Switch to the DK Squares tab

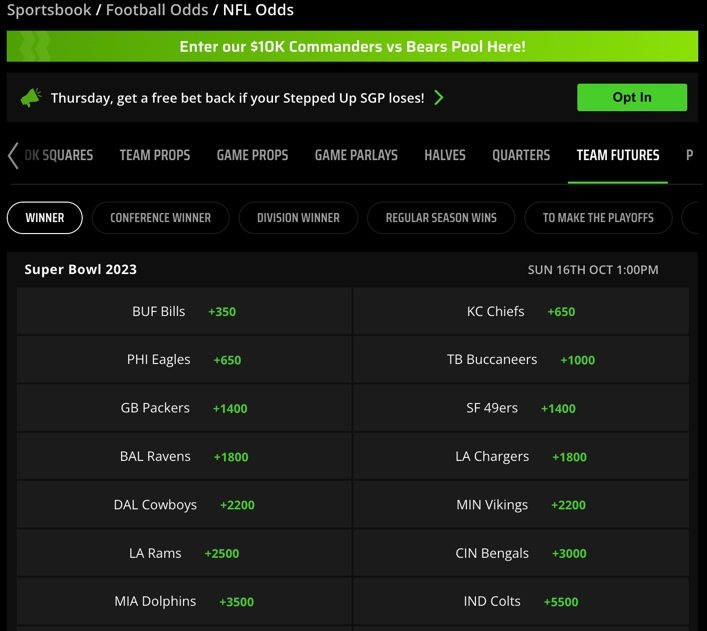tap(59, 155)
